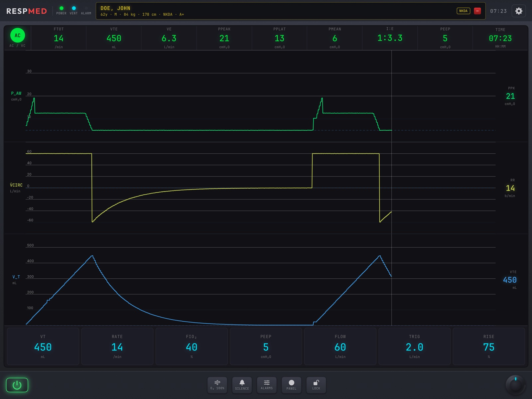Click the VE 6.3 L/min readout
Image resolution: width=532 pixels, height=399 pixels.
tap(169, 38)
